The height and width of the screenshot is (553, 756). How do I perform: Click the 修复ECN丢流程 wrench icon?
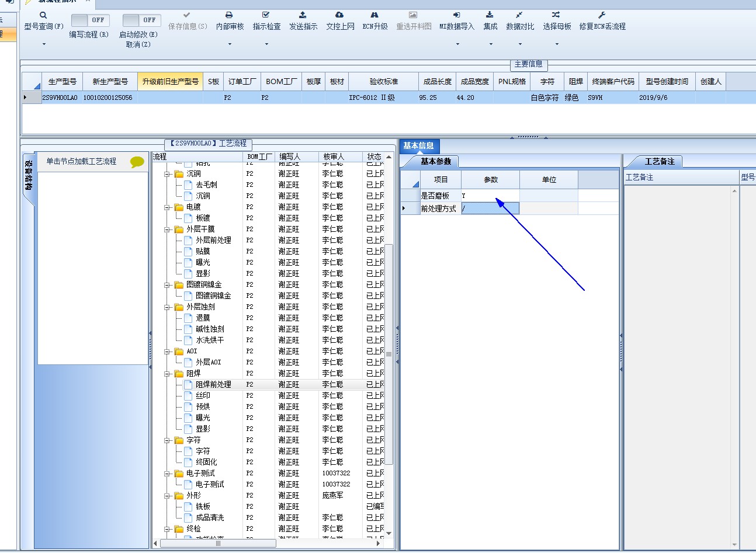602,15
